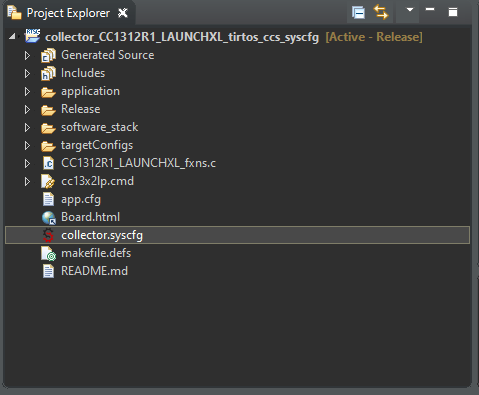Click the C file icon for CC1312R1_LAUNCHXL_fxns.c
Viewport: 479px width, 395px height.
pos(49,163)
